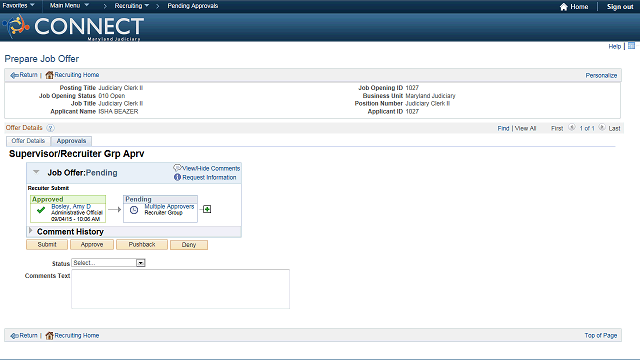Click the View/Hide Comments speech bubble icon

tap(177, 167)
